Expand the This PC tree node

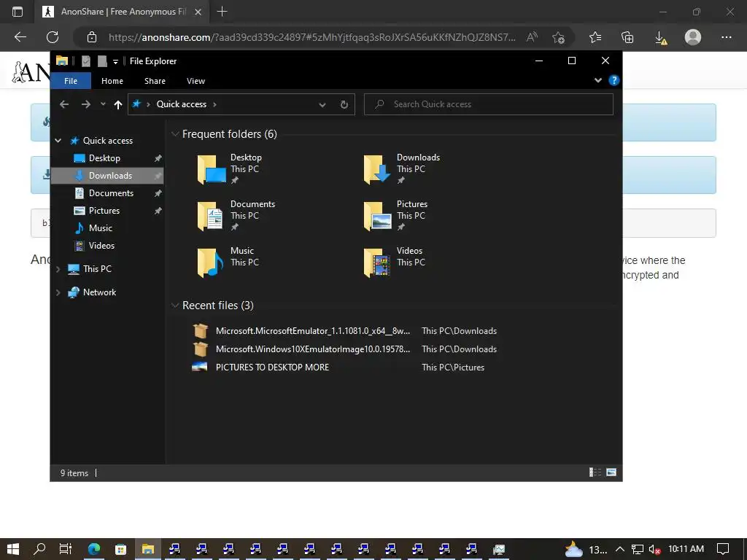click(58, 269)
